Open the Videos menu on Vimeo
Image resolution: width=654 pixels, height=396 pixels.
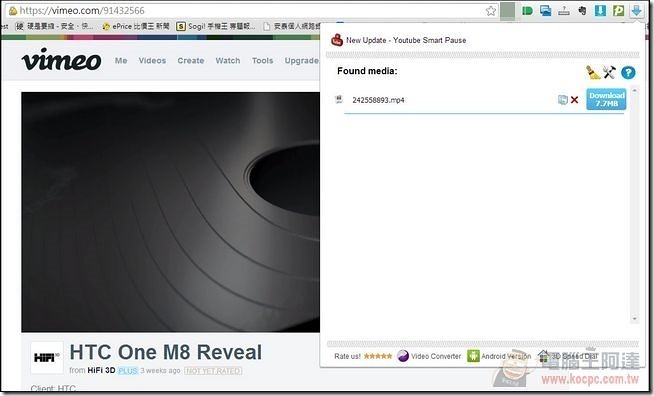[152, 61]
